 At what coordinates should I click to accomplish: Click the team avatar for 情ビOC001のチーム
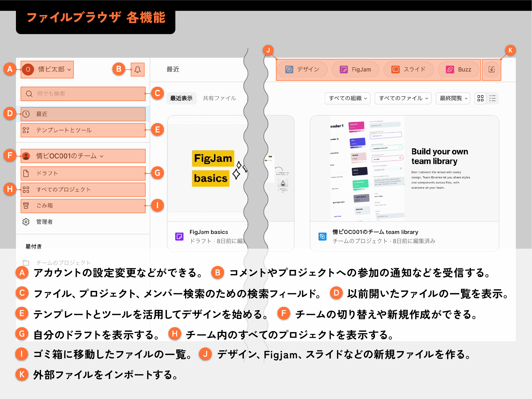(x=26, y=156)
